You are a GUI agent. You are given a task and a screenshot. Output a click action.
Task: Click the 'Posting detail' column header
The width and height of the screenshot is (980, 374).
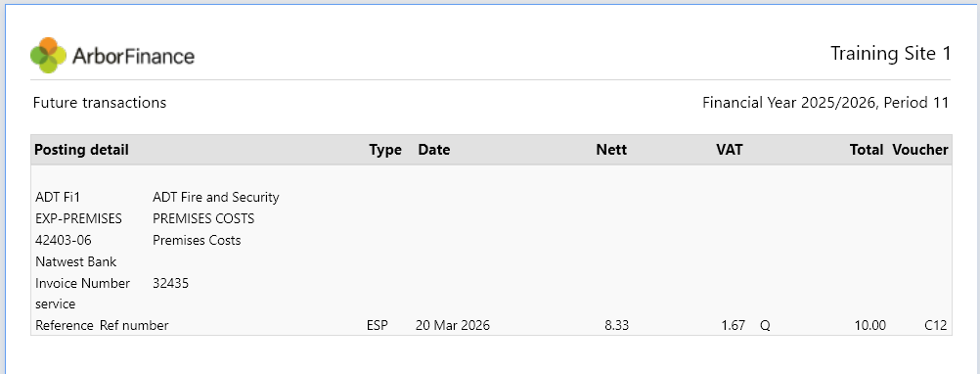pyautogui.click(x=81, y=150)
